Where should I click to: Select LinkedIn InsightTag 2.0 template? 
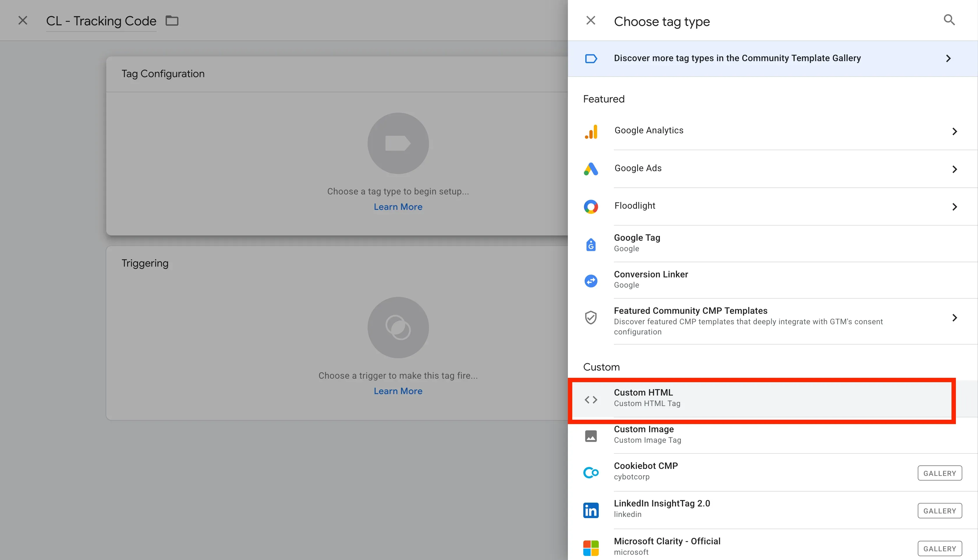point(773,510)
